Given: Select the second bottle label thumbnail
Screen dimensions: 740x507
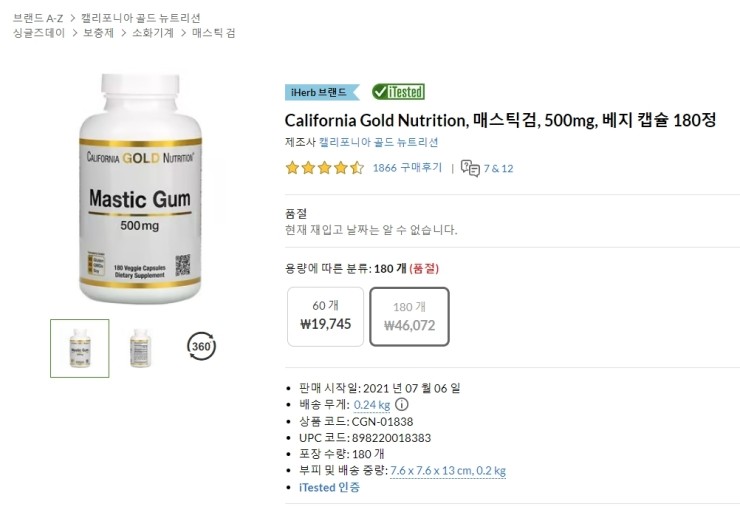Looking at the screenshot, I should [x=141, y=348].
